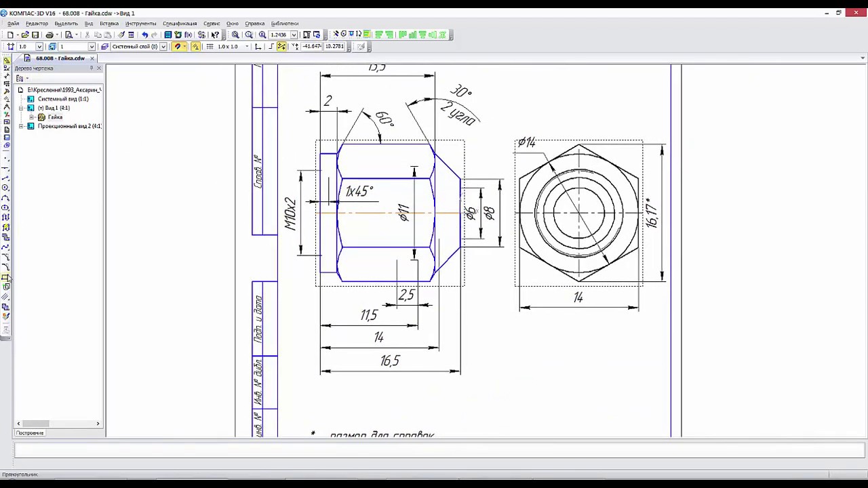Click the X coordinate field -41.647
Viewport: 868px width, 488px height.
pyautogui.click(x=313, y=47)
